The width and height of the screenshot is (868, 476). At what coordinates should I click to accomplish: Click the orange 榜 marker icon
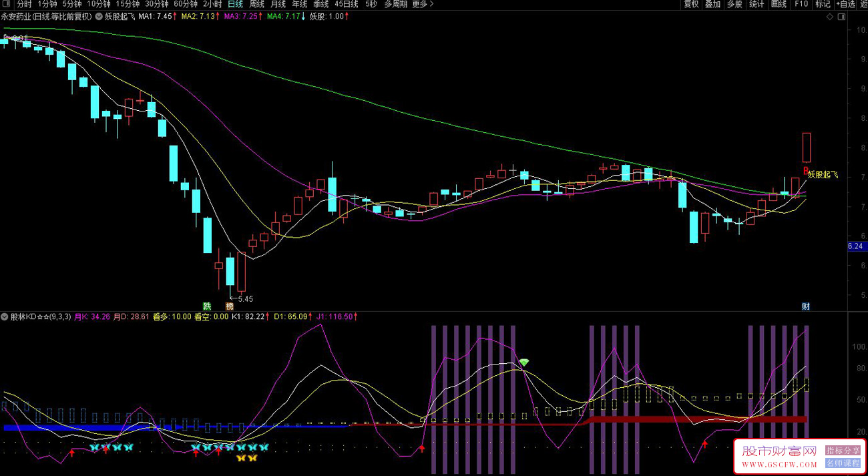pos(230,306)
